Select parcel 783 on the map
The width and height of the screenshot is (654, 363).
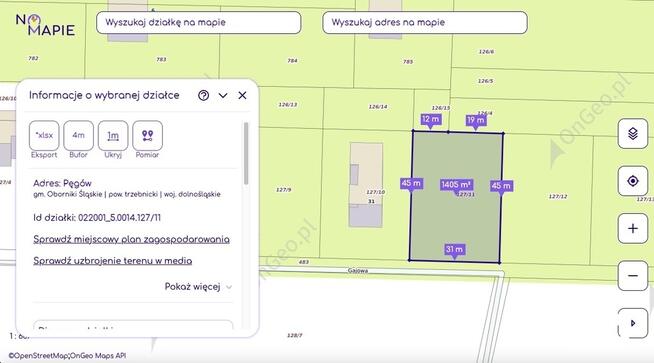[x=161, y=60]
